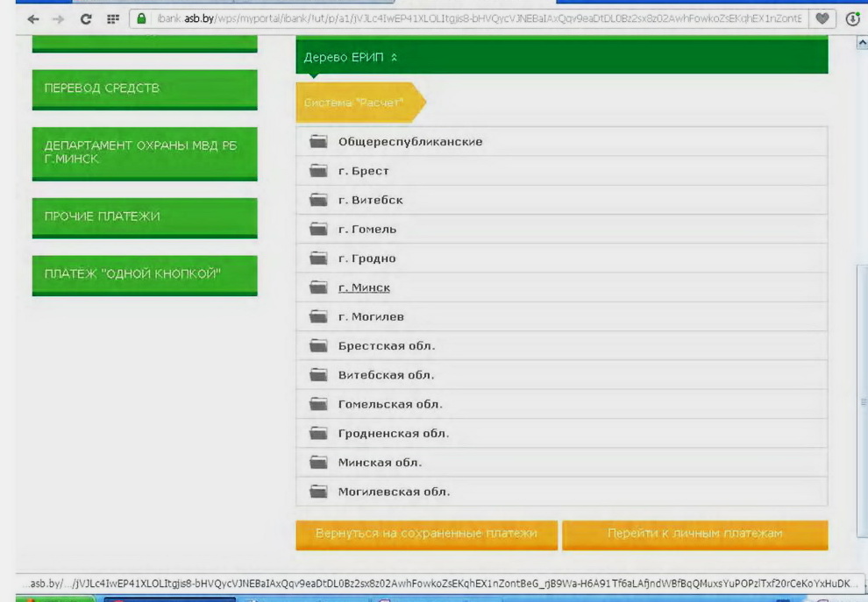Open ПЕРЕВОД СРЕДСТВ menu item

pyautogui.click(x=145, y=89)
